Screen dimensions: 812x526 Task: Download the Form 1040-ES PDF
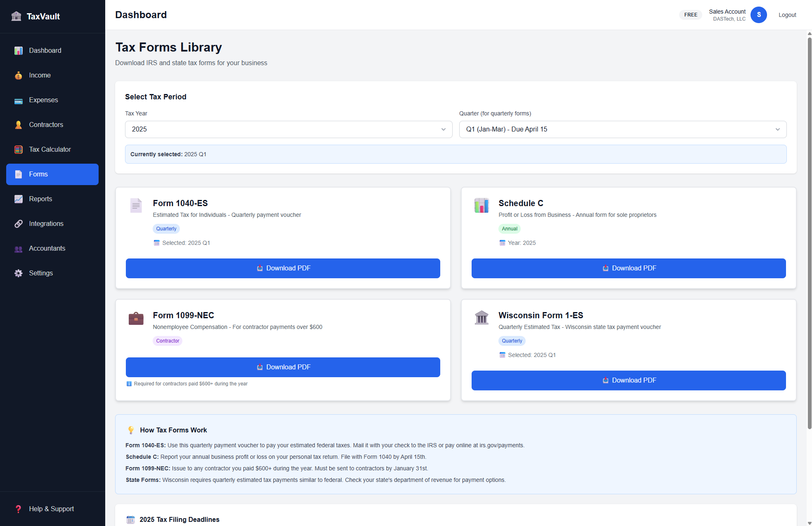tap(283, 268)
